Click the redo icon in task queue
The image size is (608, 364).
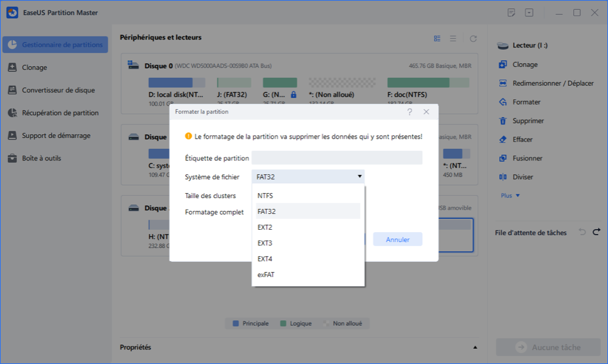596,232
